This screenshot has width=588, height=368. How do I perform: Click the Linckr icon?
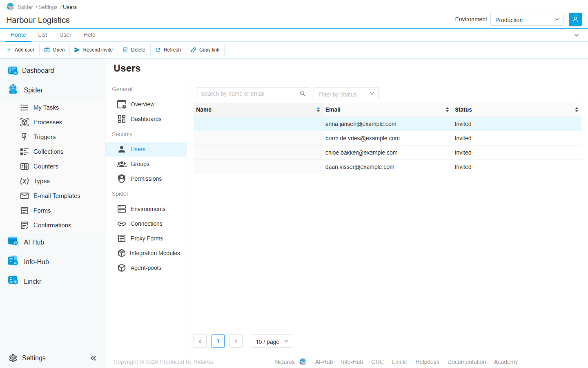point(13,280)
